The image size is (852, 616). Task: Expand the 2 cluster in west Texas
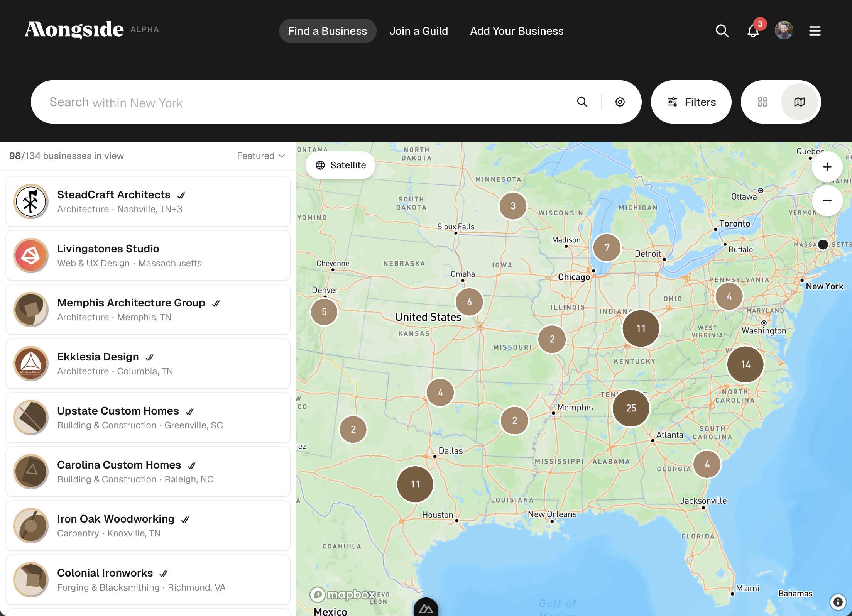(353, 429)
